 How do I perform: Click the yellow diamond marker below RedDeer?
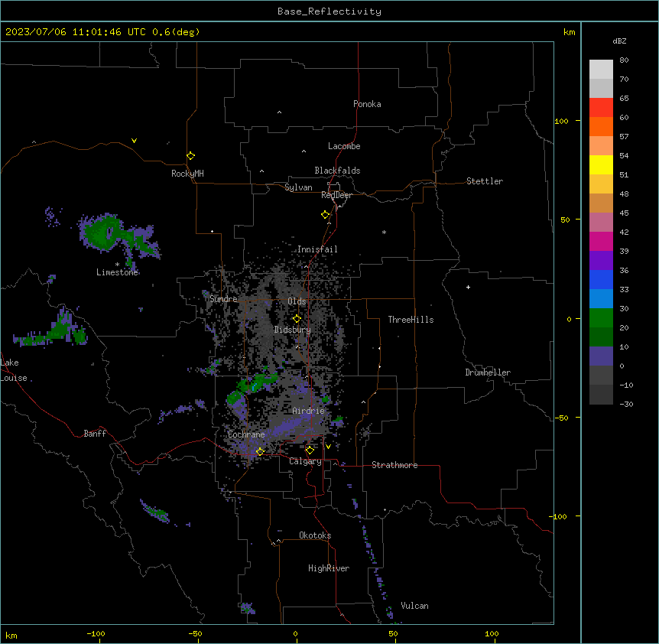point(325,215)
